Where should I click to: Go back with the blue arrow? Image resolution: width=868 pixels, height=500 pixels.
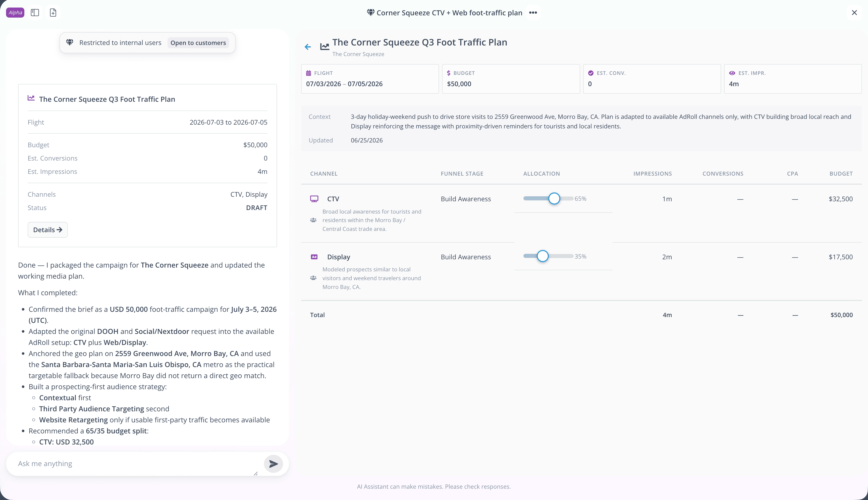tap(308, 47)
